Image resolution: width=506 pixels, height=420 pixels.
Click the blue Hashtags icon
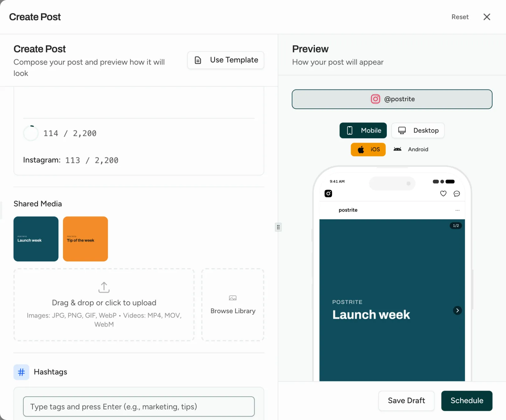(22, 372)
